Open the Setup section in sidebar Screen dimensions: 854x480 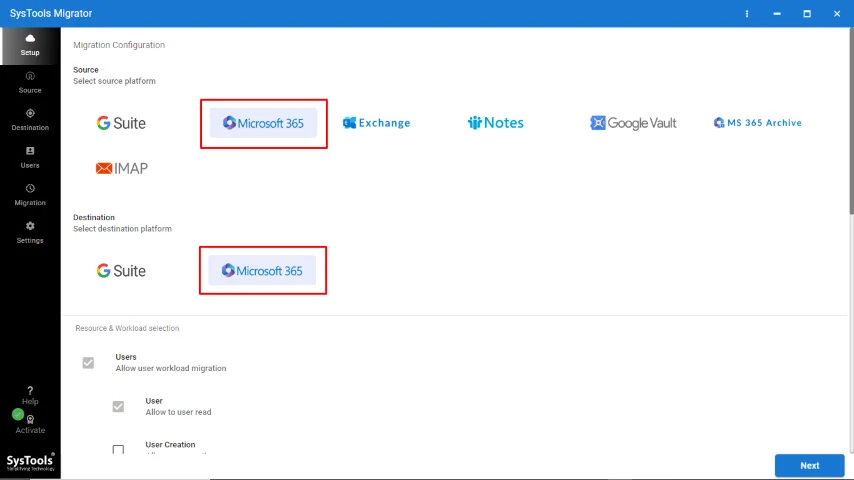pos(30,46)
